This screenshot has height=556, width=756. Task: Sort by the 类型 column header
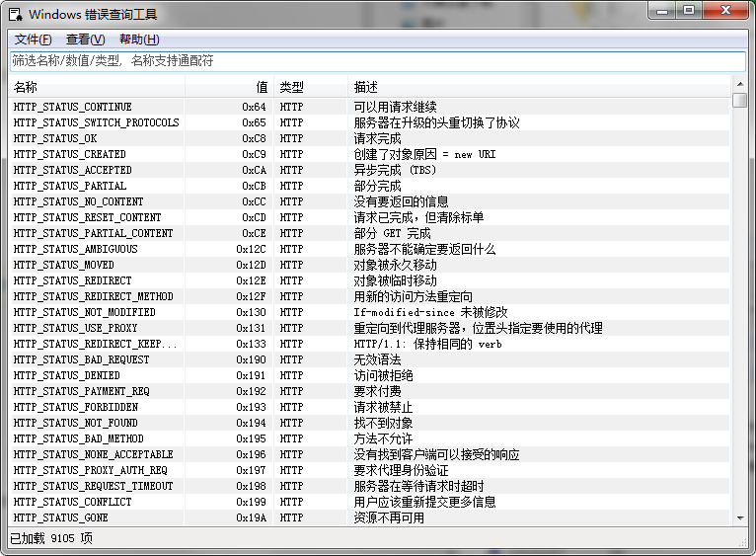311,87
